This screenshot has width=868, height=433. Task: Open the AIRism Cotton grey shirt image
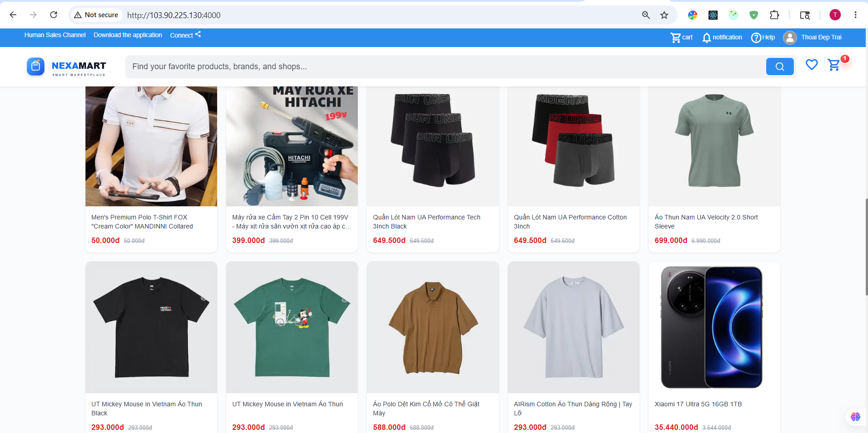(574, 327)
